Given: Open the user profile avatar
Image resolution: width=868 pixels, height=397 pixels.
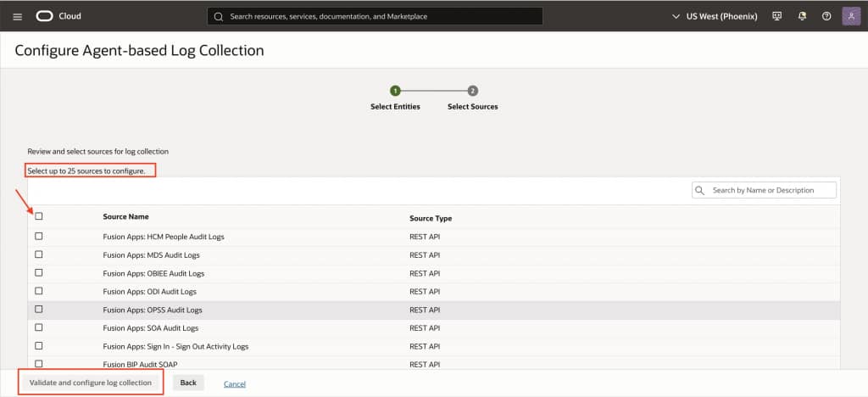Looking at the screenshot, I should coord(851,16).
